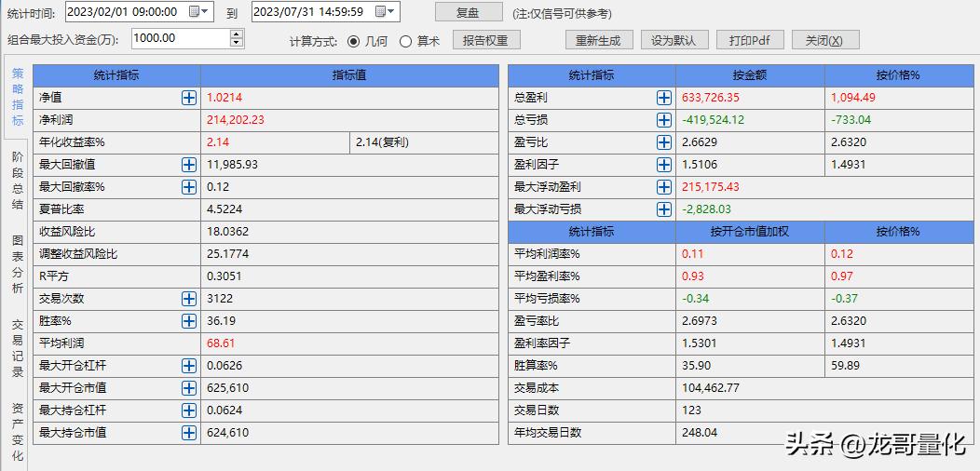Click the 平均利润 value 68.61
Screen dimensions: 980x471
pyautogui.click(x=220, y=343)
